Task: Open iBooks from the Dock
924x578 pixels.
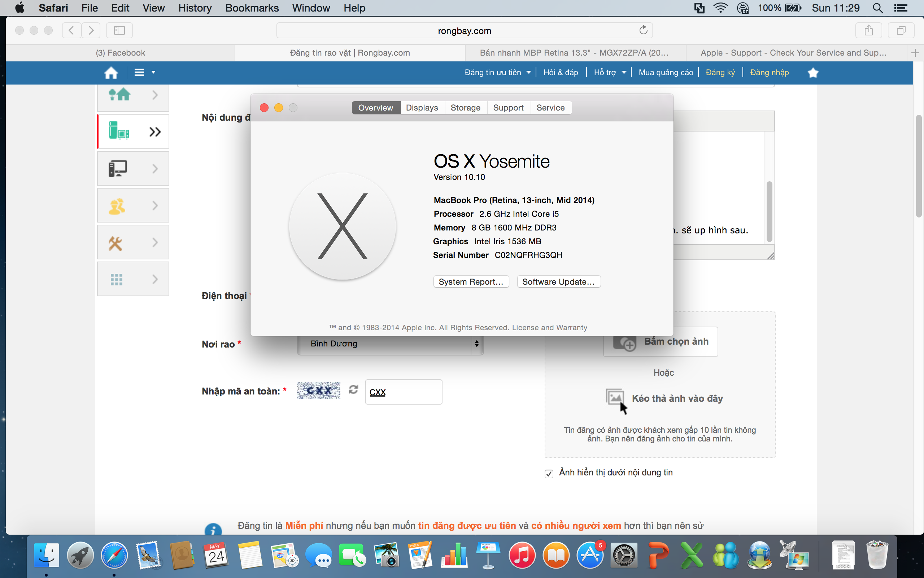Action: click(556, 555)
